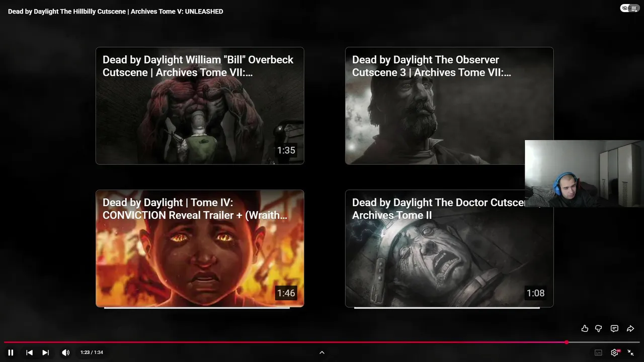The image size is (644, 362).
Task: Open the playlist queue icon at top
Action: tap(634, 8)
